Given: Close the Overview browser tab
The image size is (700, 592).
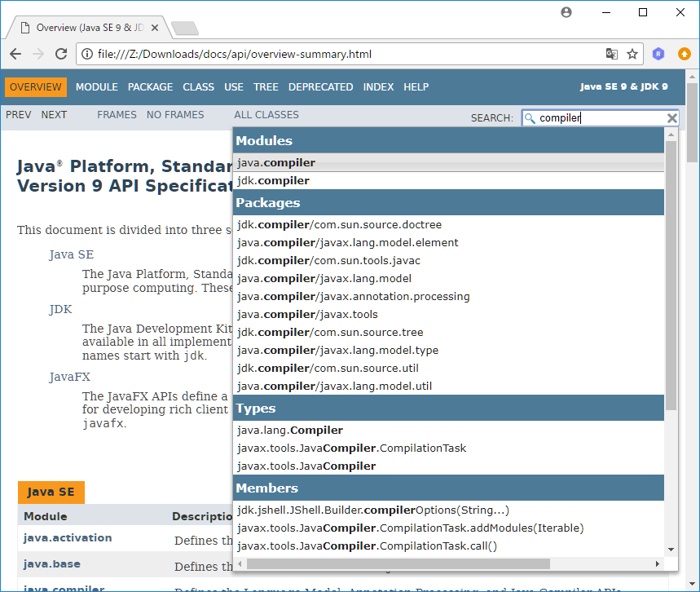Looking at the screenshot, I should (155, 28).
